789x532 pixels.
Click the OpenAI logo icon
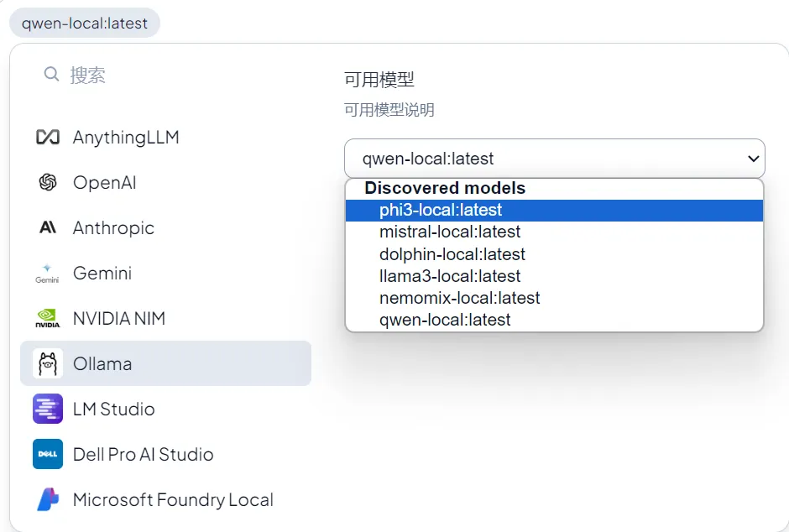tap(48, 183)
